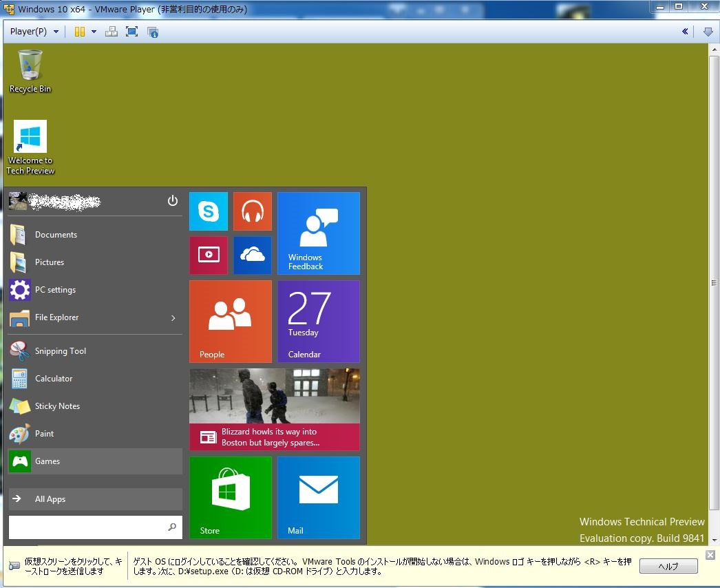Open the Store tile
Viewport: 720px width, 588px height.
point(231,498)
